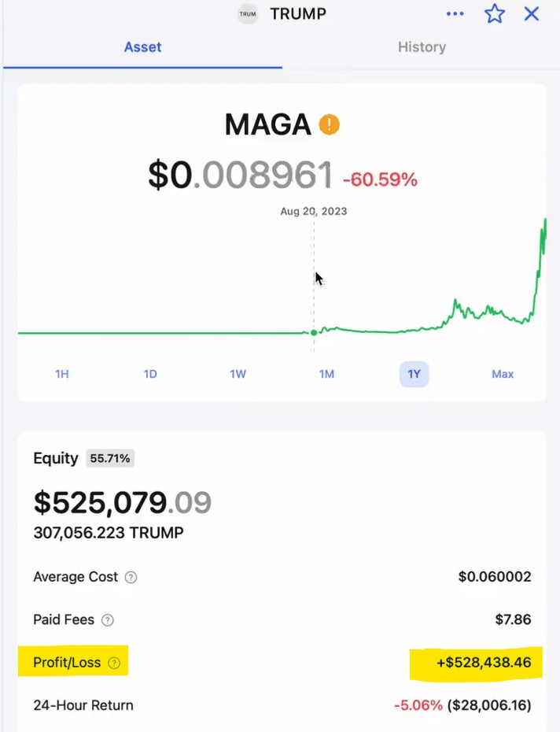Open the Average Cost help icon
This screenshot has width=560, height=732.
pos(131,577)
